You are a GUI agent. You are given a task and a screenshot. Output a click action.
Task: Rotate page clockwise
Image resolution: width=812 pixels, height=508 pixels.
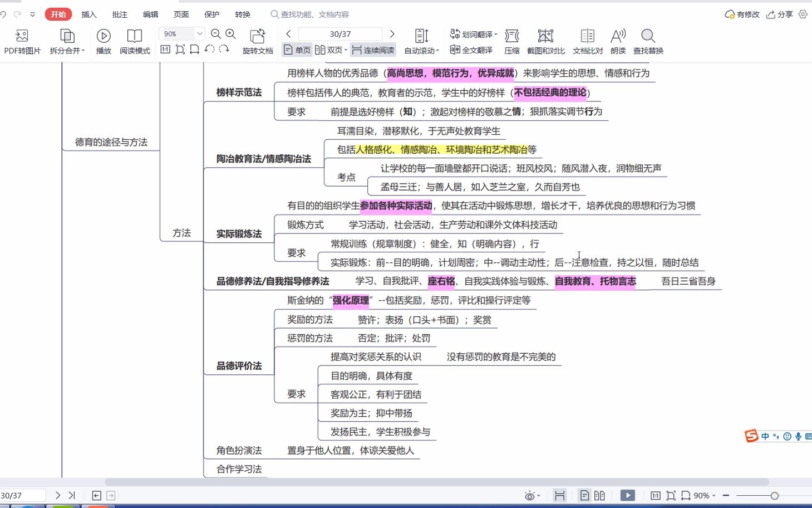point(224,49)
